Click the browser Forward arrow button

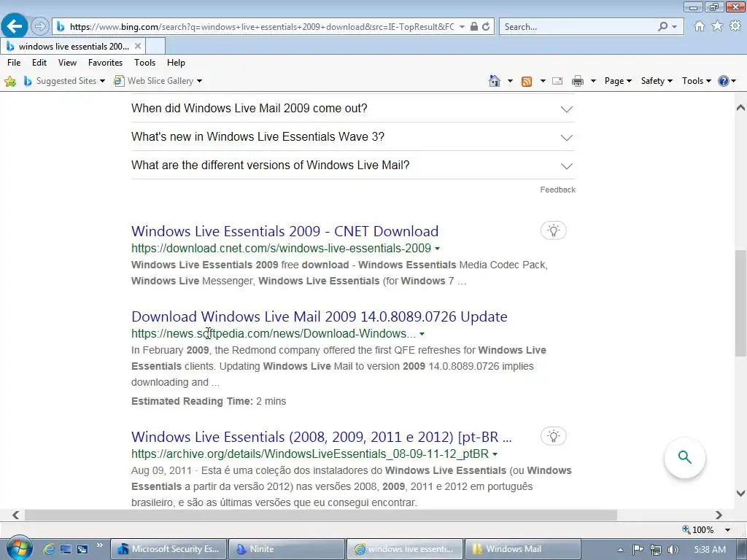pos(40,26)
